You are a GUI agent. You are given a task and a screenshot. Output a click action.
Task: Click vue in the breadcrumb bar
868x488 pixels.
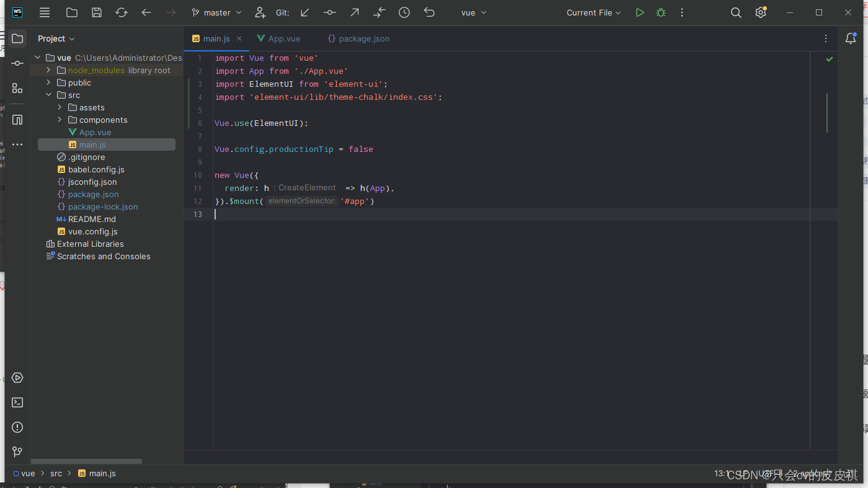(24, 473)
